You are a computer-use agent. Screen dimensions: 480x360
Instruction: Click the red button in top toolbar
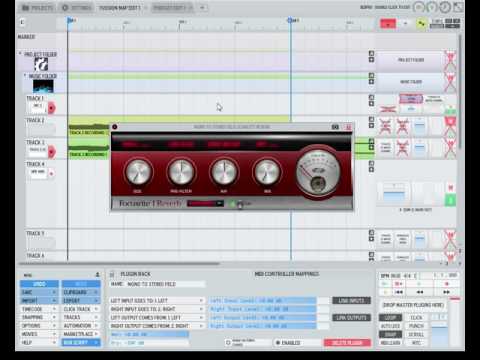[x=388, y=24]
